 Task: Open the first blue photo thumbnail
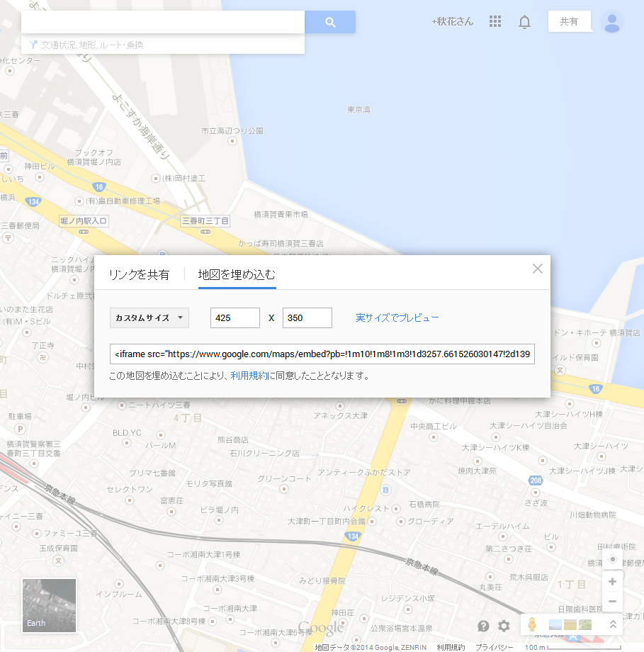click(555, 624)
